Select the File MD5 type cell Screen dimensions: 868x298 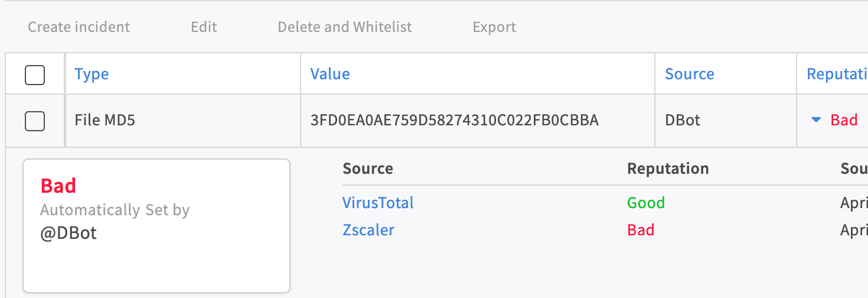click(x=105, y=121)
